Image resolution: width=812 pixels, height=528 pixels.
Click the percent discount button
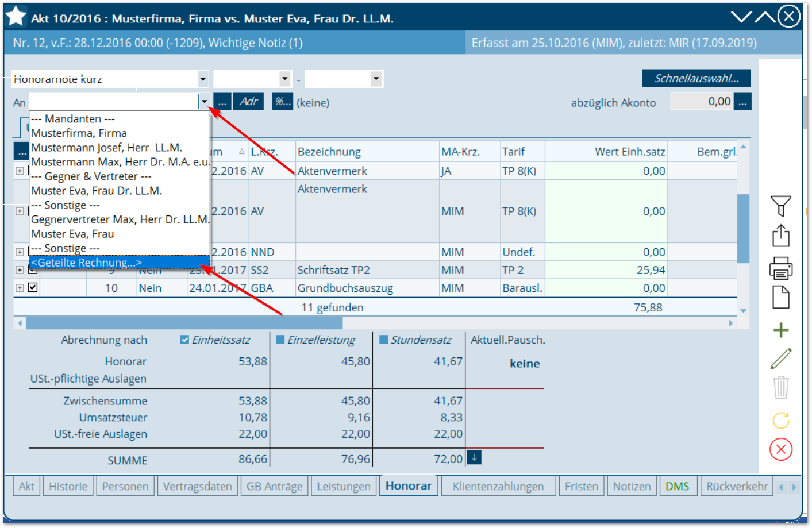pyautogui.click(x=282, y=102)
